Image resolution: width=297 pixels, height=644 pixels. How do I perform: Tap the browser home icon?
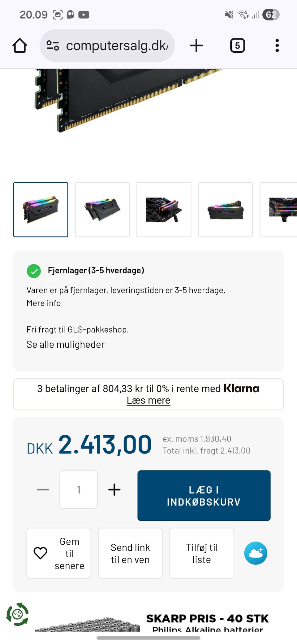(x=20, y=46)
